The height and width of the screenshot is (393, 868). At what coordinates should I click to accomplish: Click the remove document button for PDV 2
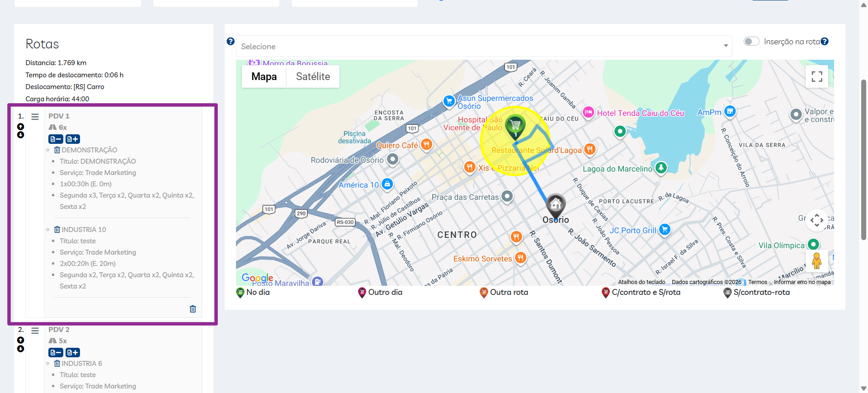click(x=56, y=353)
